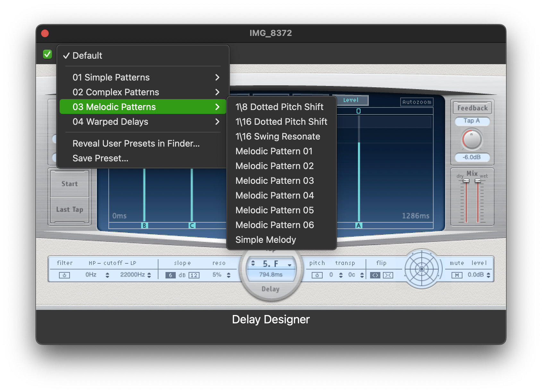Click the Last Tap button

pos(70,209)
